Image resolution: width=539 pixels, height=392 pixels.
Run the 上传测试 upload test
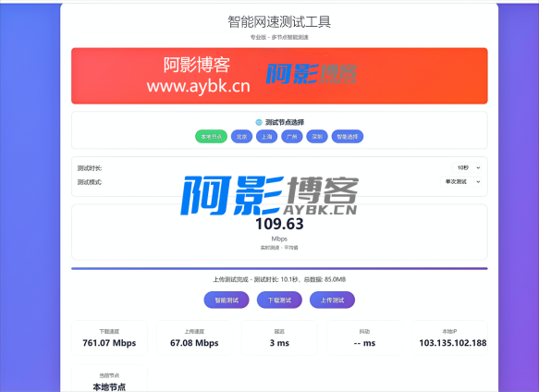click(332, 300)
